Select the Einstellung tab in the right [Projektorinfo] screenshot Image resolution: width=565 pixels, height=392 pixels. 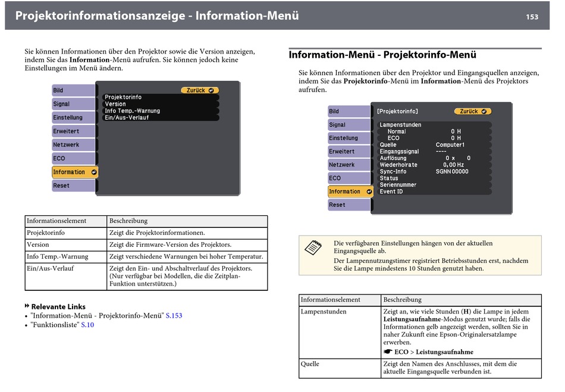tap(349, 138)
